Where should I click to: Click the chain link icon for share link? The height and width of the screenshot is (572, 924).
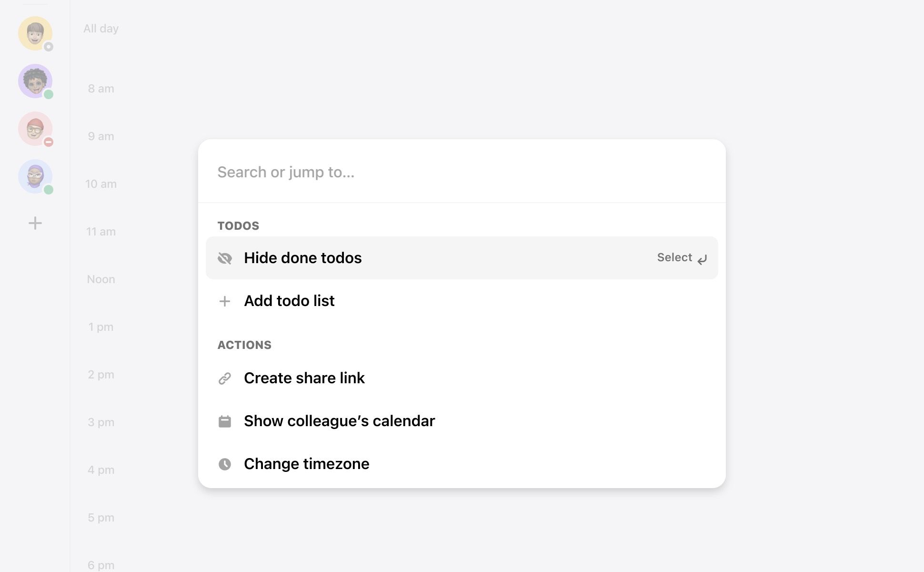click(x=225, y=378)
